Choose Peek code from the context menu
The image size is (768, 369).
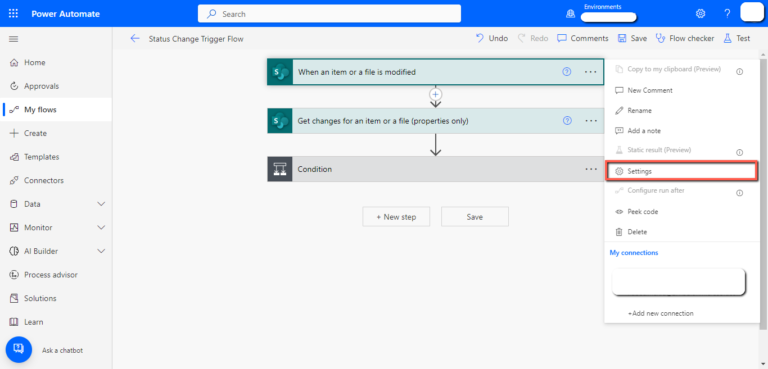(x=636, y=212)
